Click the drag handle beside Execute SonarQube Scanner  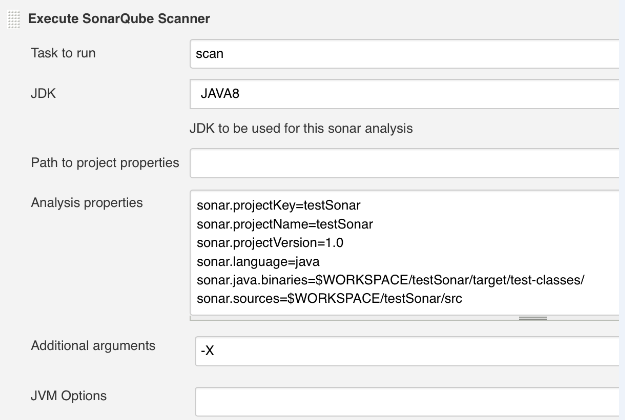[x=14, y=18]
